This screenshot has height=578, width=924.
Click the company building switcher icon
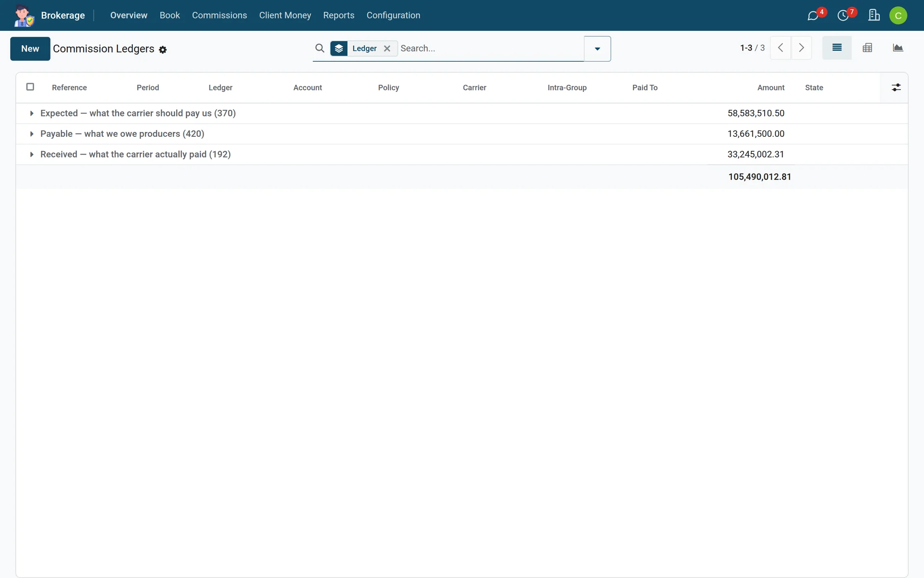pyautogui.click(x=874, y=15)
